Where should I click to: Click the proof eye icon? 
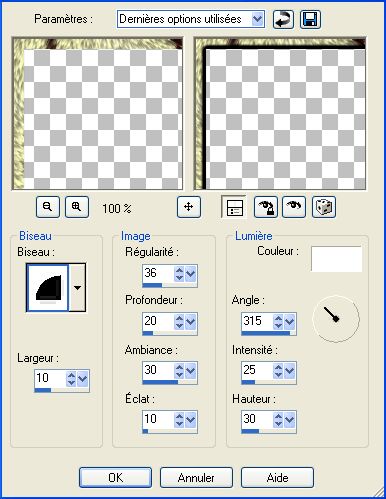click(x=294, y=207)
